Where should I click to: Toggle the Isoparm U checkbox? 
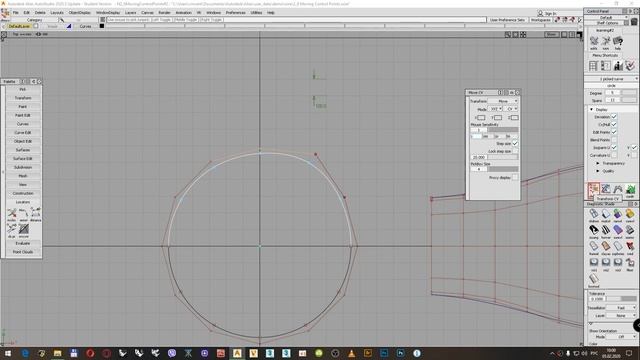coord(614,147)
